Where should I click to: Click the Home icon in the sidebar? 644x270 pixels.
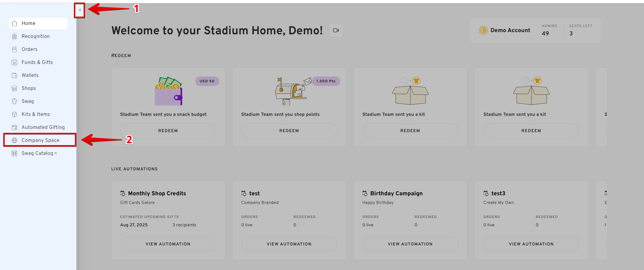(14, 23)
